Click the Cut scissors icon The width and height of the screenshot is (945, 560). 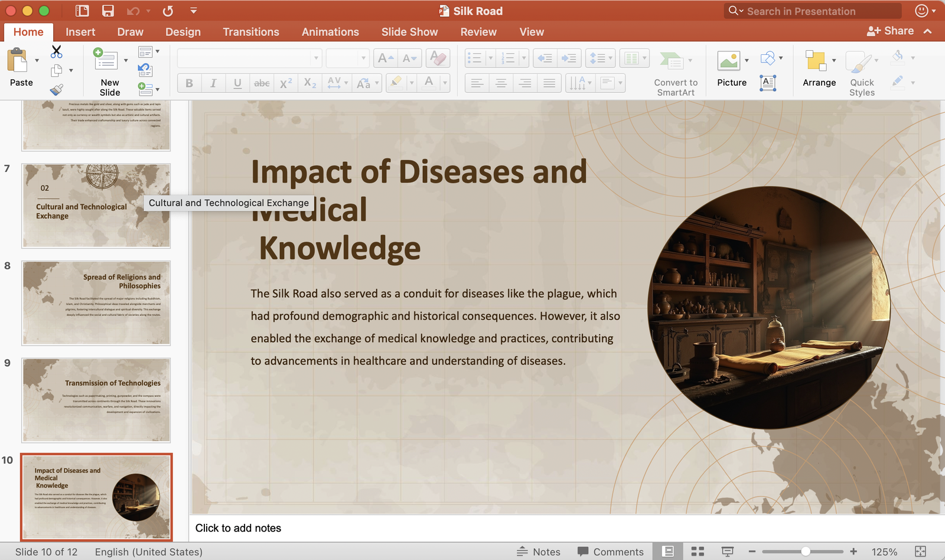click(x=56, y=52)
